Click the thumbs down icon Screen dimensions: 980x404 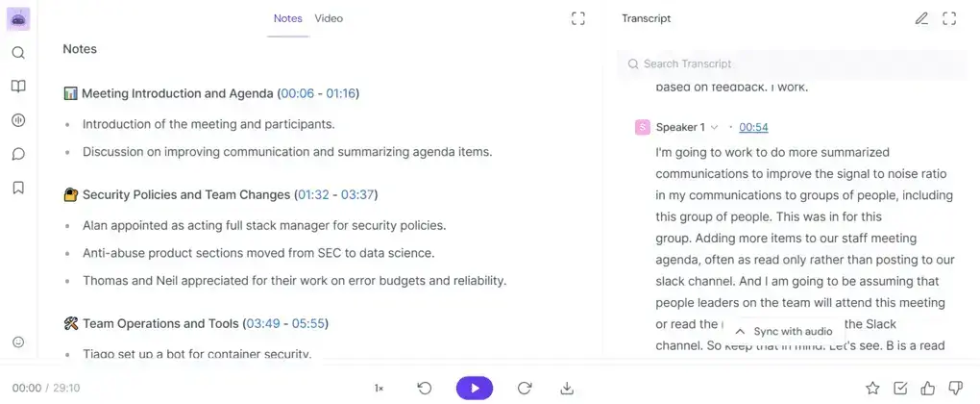(955, 388)
